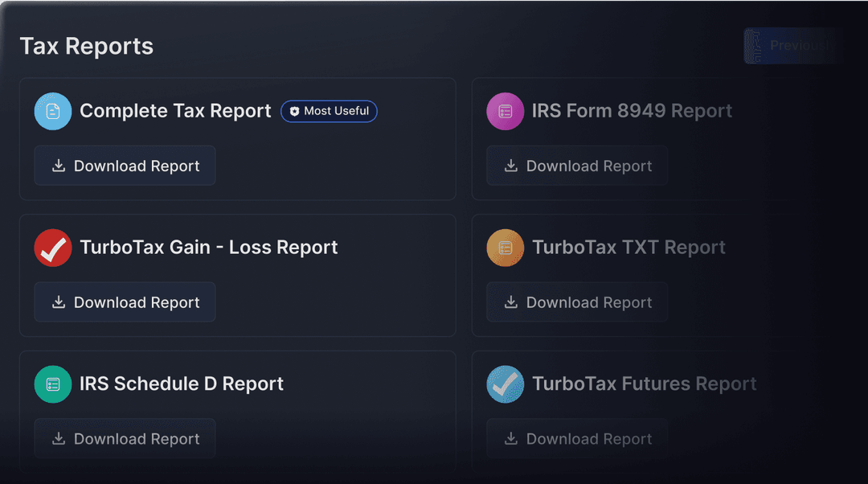Click the Tax Reports heading
Image resolution: width=868 pixels, height=484 pixels.
[87, 47]
